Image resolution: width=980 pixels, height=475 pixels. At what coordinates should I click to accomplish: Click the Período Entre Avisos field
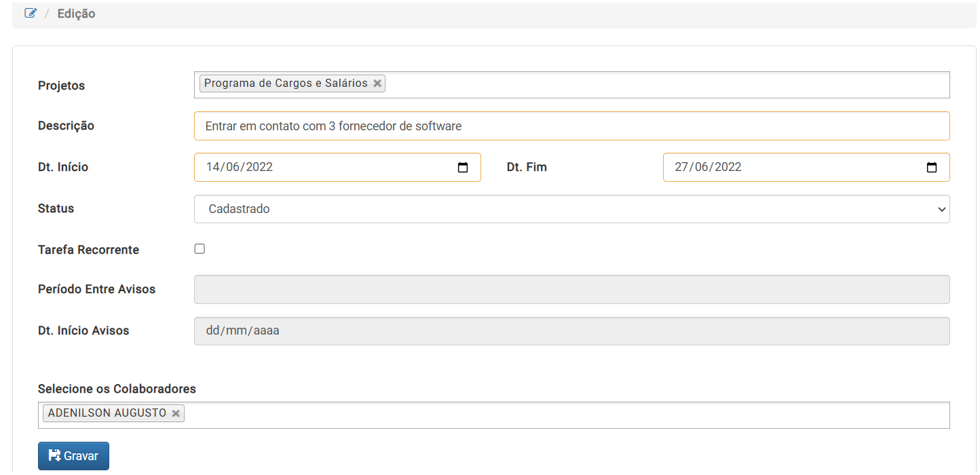pos(571,290)
